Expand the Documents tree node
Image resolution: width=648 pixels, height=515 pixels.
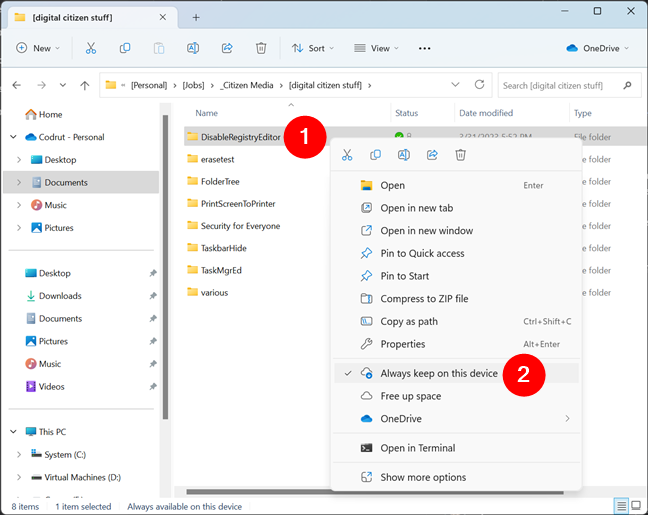pos(19,182)
